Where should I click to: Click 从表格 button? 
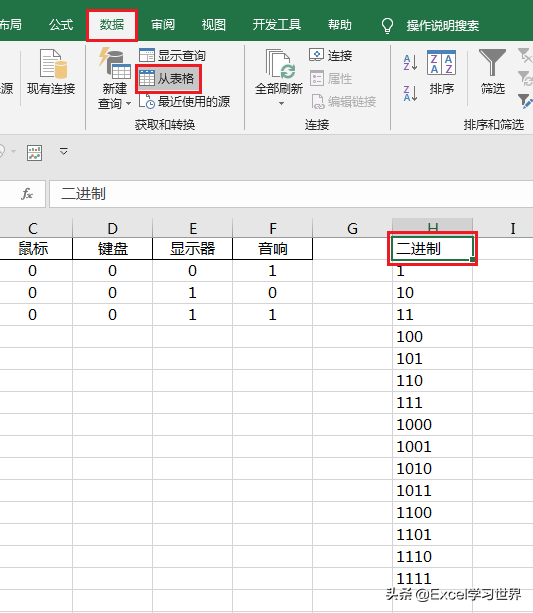(168, 79)
